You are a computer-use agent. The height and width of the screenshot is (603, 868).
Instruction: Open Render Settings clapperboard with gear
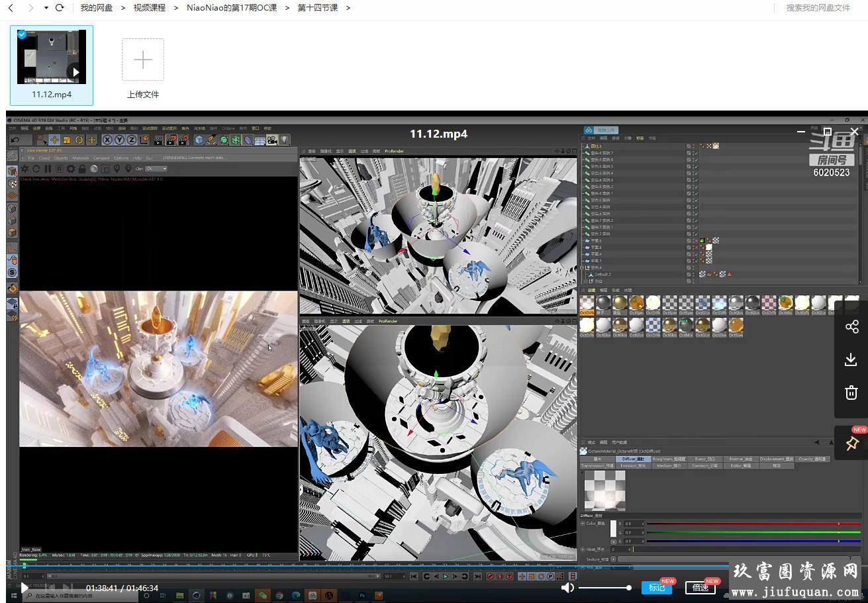tap(183, 140)
